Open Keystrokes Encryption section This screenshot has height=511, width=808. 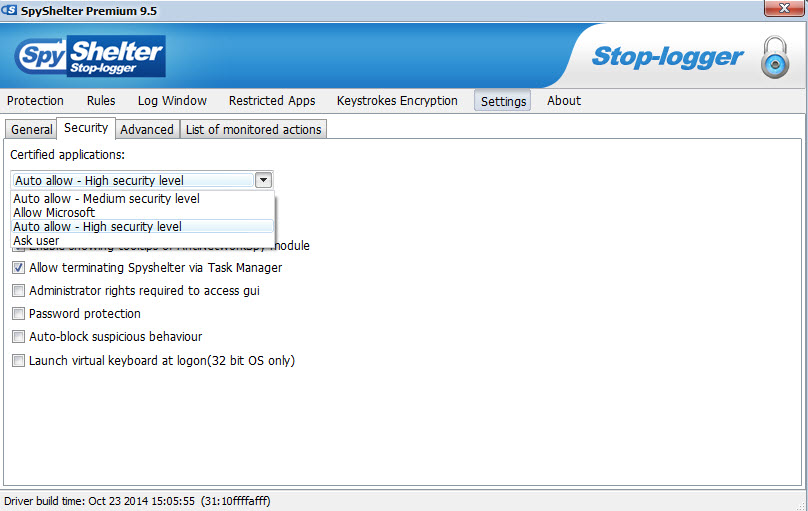click(x=397, y=100)
